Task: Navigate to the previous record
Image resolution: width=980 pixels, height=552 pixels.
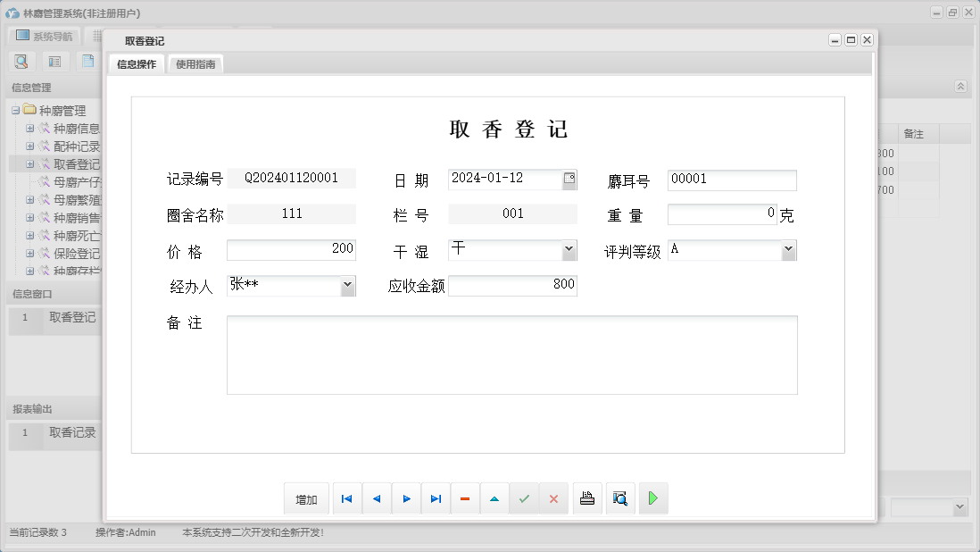Action: click(376, 498)
